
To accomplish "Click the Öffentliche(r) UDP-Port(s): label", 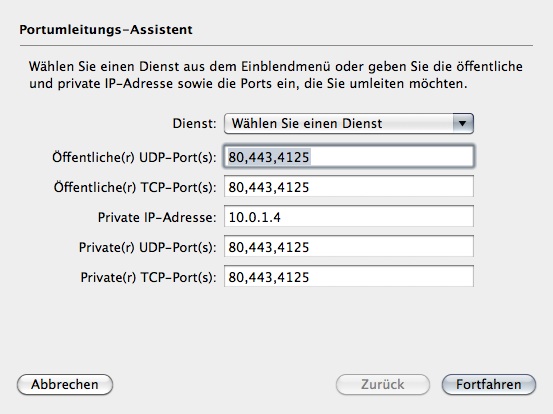I will (x=134, y=157).
